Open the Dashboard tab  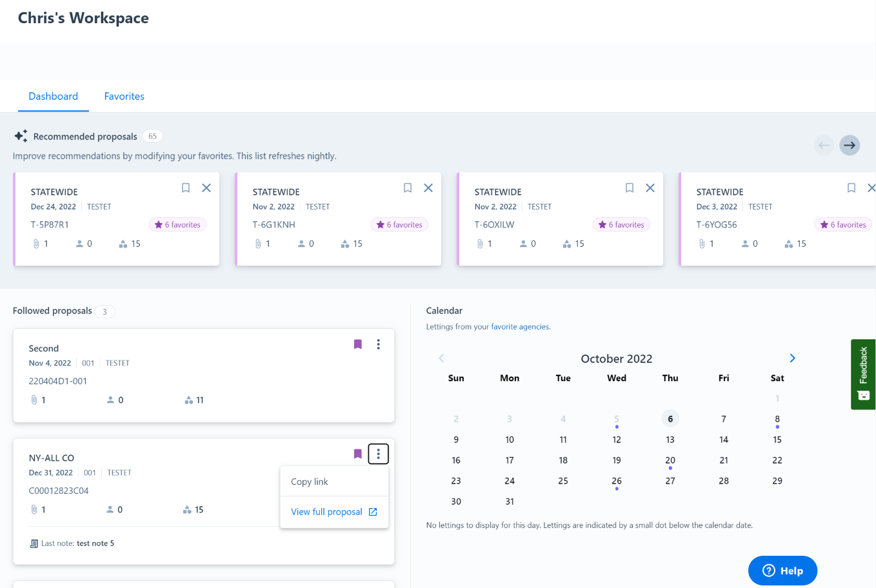point(53,96)
